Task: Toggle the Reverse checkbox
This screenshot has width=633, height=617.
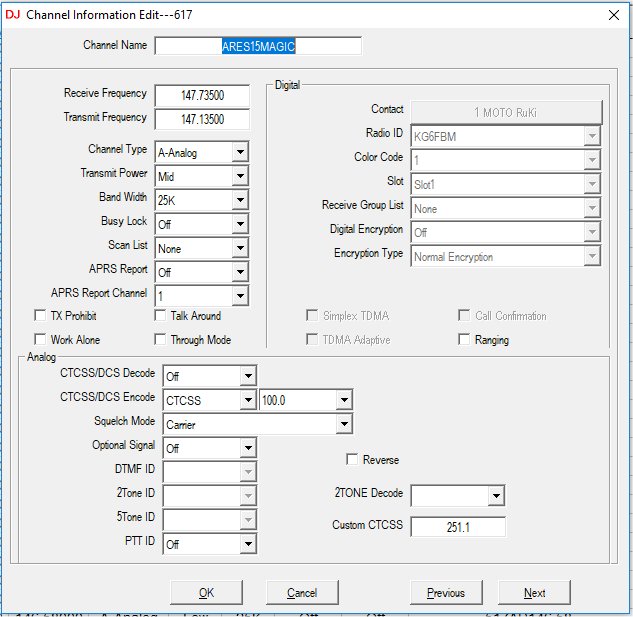Action: pyautogui.click(x=352, y=460)
